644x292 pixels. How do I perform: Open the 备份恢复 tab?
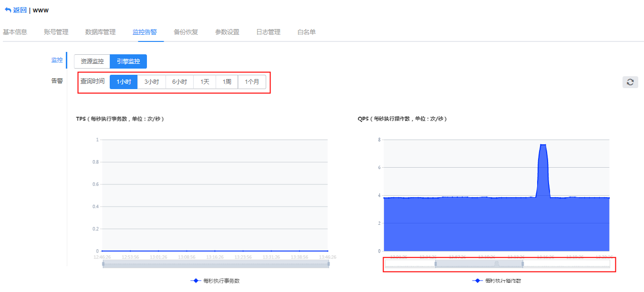point(186,32)
